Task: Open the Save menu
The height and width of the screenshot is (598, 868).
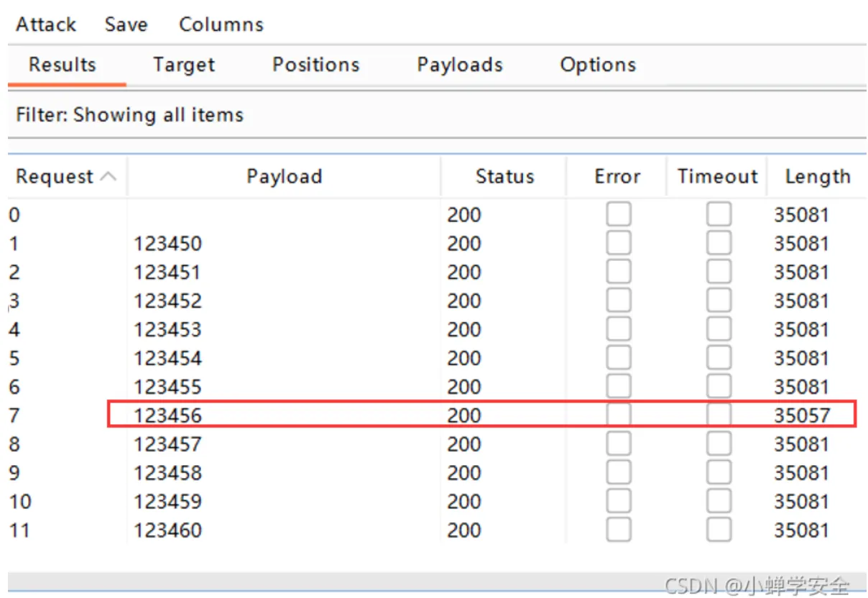Action: [126, 24]
